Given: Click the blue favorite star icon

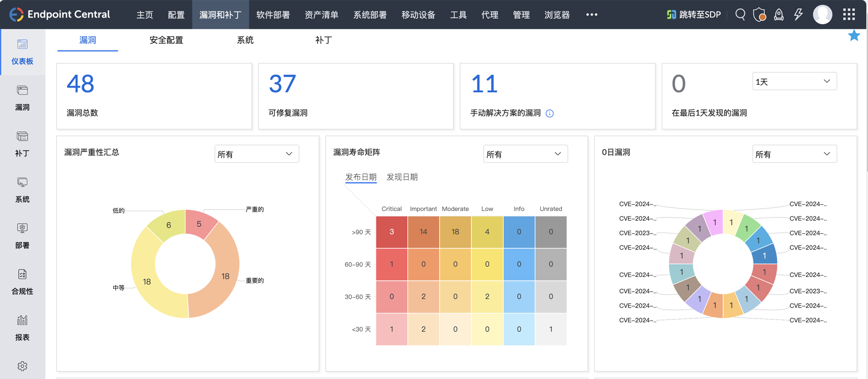Looking at the screenshot, I should click(x=854, y=36).
